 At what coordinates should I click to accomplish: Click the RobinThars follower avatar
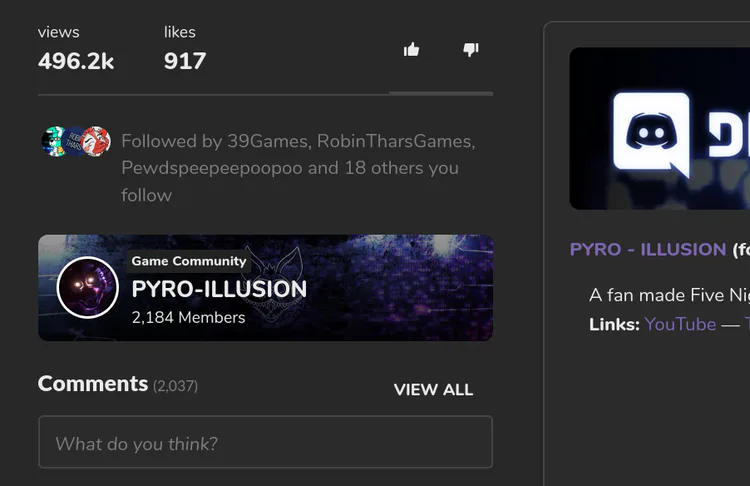(x=74, y=141)
